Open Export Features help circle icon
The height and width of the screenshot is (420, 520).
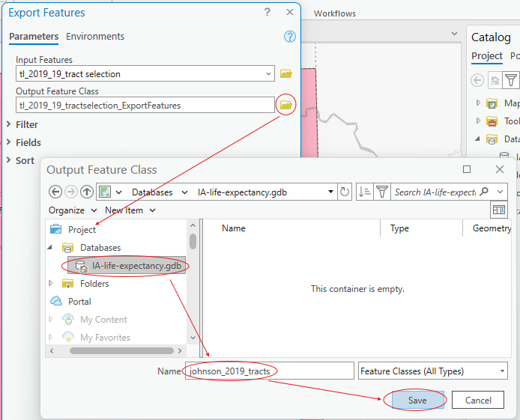pyautogui.click(x=289, y=37)
